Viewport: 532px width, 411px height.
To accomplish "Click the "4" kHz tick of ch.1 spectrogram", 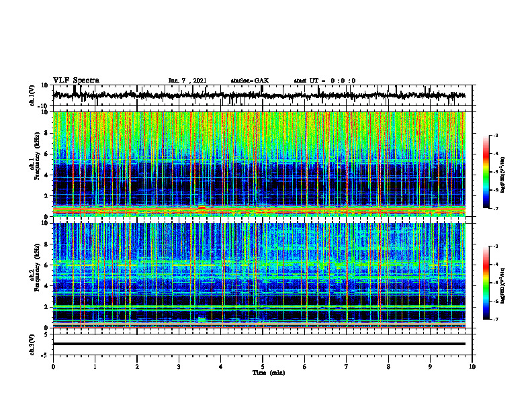I will click(x=46, y=175).
